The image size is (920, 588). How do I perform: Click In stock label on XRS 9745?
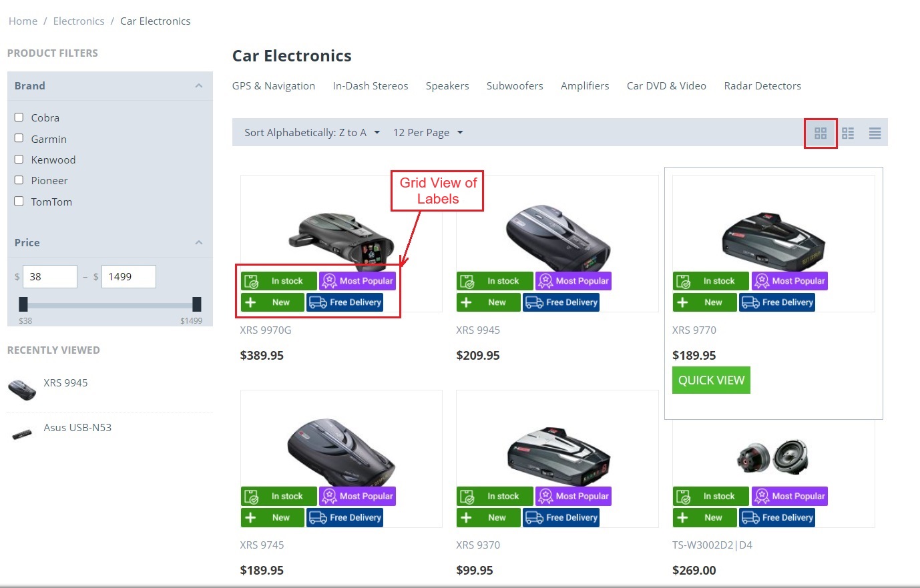point(279,496)
